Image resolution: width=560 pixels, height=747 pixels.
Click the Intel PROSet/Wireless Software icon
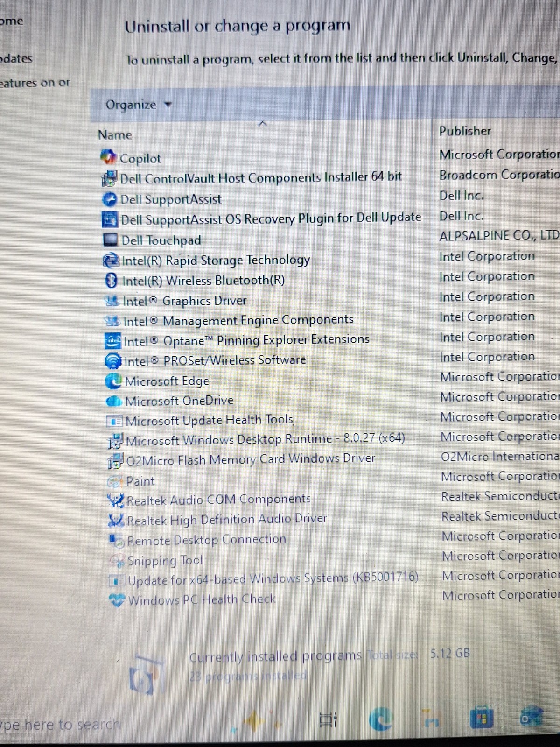click(x=114, y=361)
